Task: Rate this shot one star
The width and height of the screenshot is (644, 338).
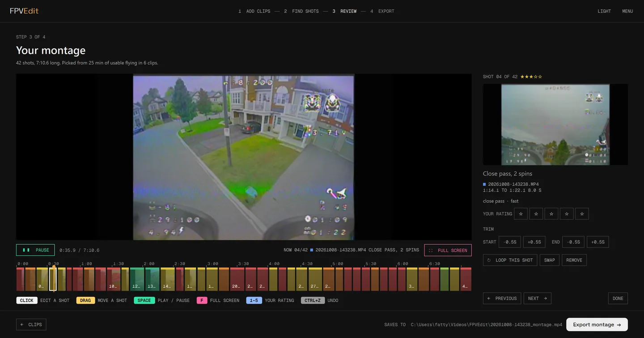Action: [x=521, y=214]
